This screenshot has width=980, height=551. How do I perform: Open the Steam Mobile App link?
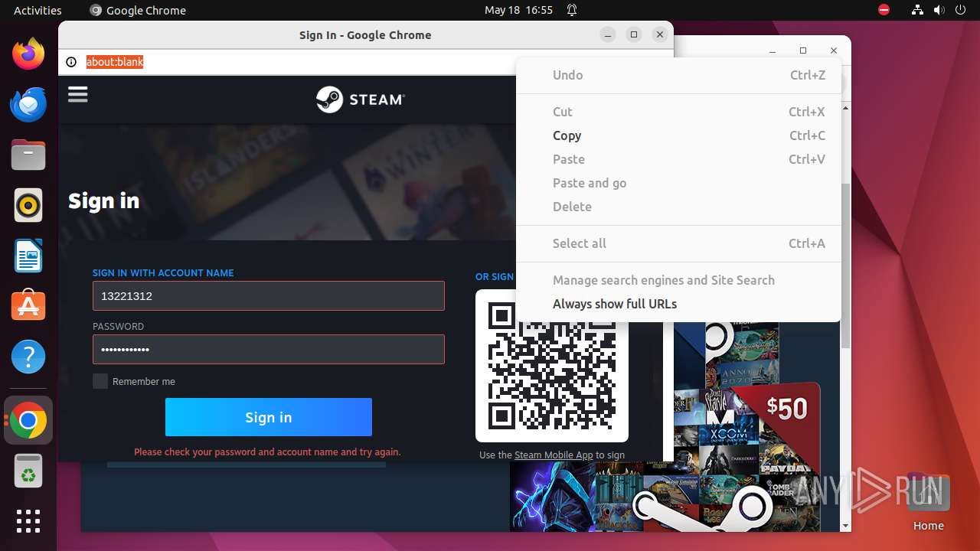[x=554, y=455]
